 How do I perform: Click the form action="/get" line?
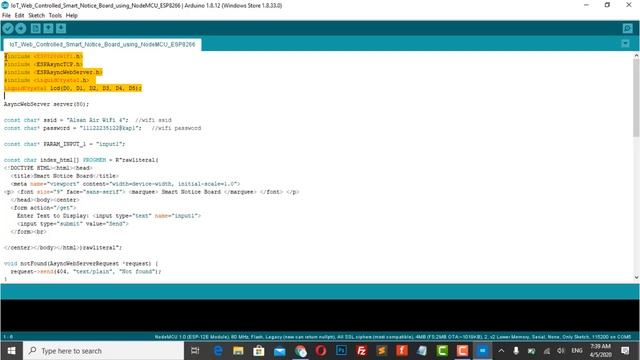tap(43, 208)
